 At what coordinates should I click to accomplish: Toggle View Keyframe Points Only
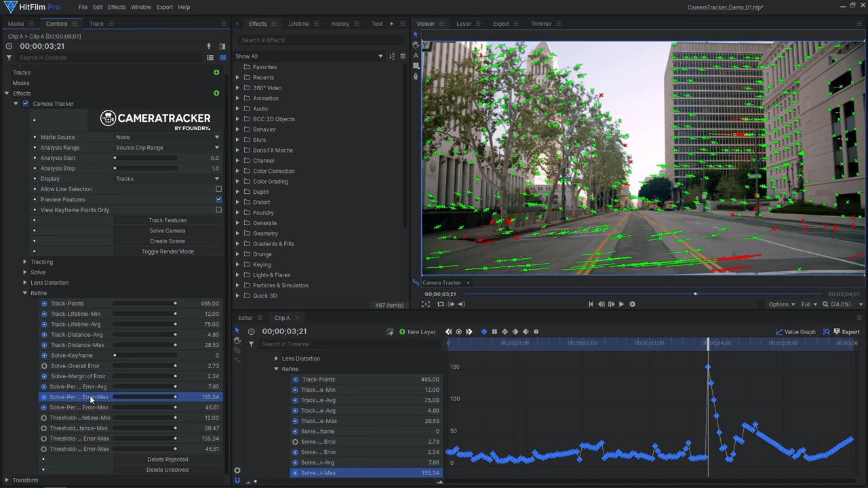click(x=218, y=209)
